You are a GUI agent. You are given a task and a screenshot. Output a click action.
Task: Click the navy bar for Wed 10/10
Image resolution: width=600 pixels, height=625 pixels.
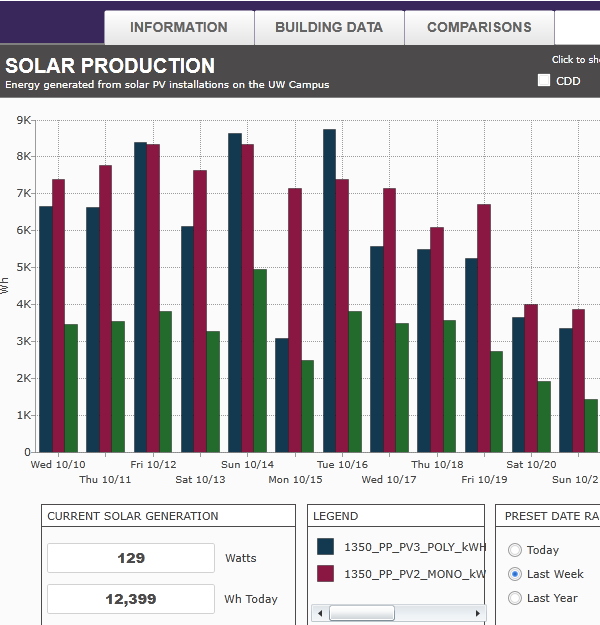(x=46, y=329)
